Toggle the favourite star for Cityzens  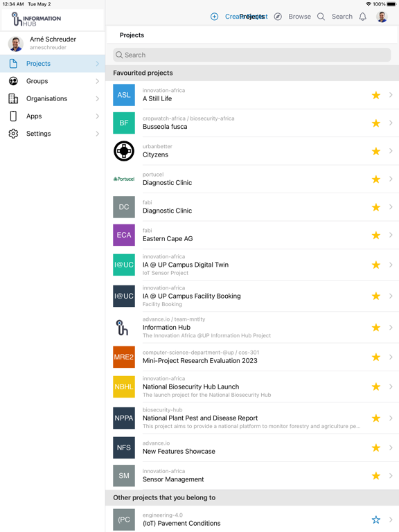[x=376, y=151]
